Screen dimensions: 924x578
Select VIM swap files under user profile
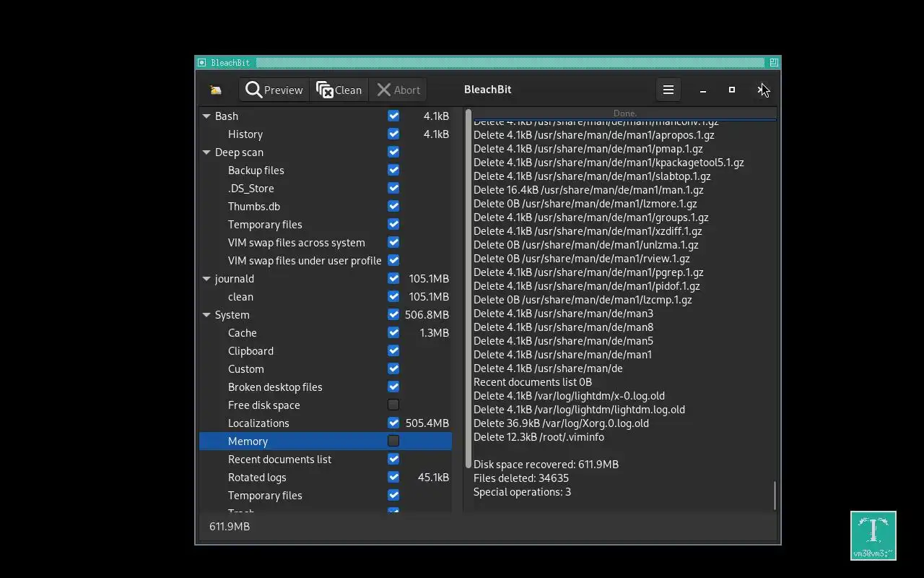326,260
